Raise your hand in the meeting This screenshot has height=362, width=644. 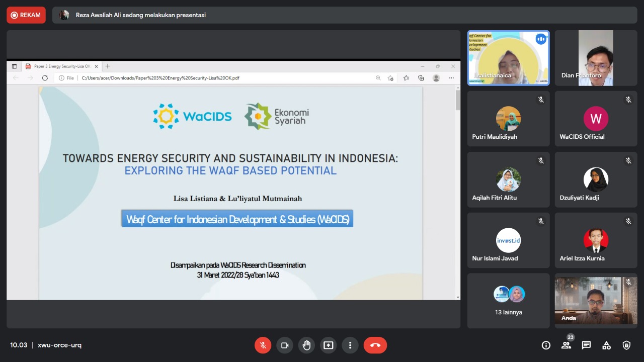click(306, 345)
